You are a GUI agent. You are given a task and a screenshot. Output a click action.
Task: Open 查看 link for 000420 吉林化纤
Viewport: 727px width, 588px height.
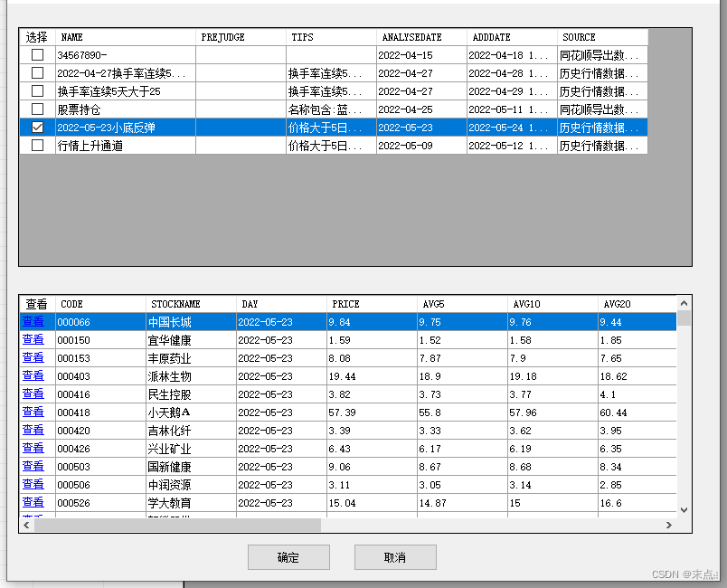tap(33, 430)
